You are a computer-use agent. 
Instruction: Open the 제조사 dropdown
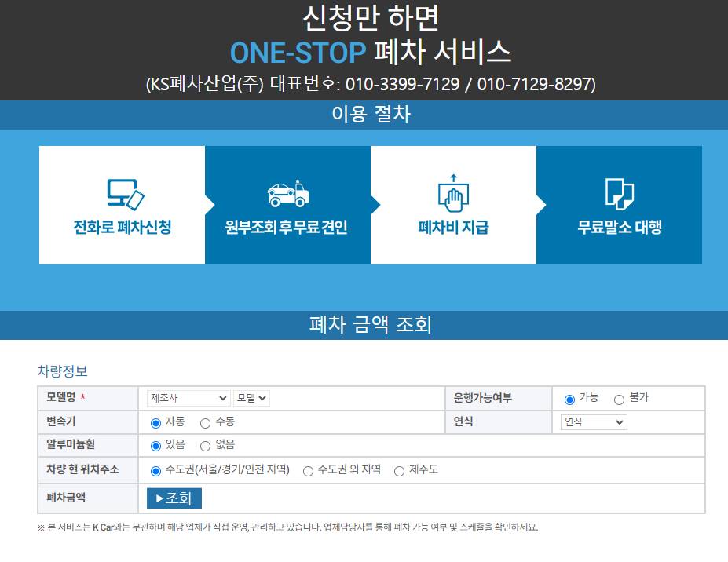188,398
